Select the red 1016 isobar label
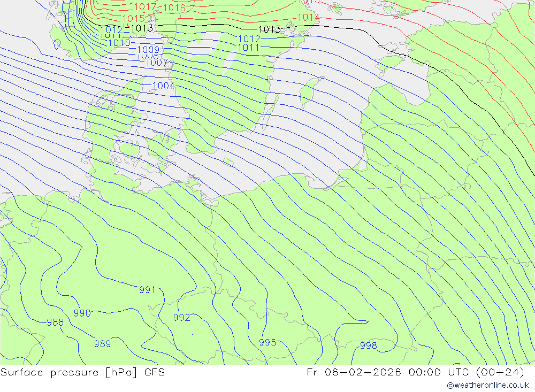Screen dimensions: 535x392 (x=174, y=7)
